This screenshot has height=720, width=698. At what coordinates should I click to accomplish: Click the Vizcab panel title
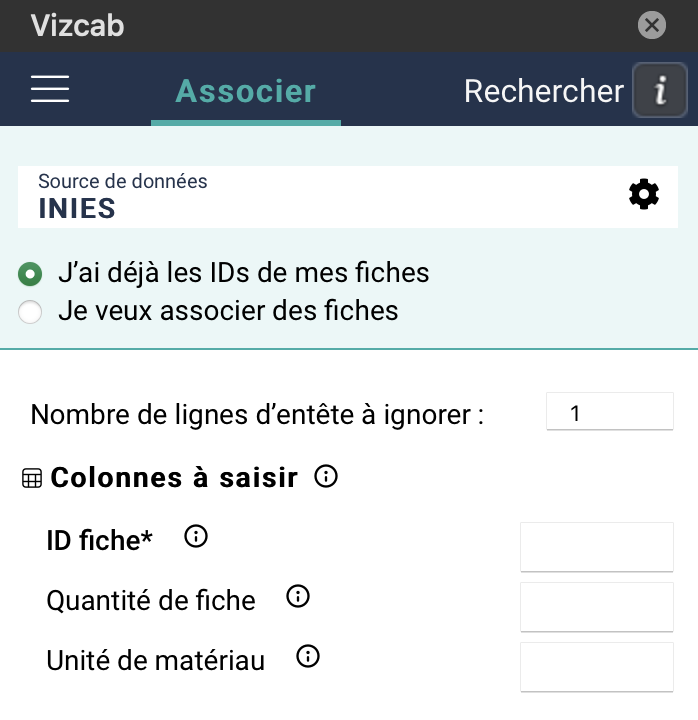click(x=78, y=25)
